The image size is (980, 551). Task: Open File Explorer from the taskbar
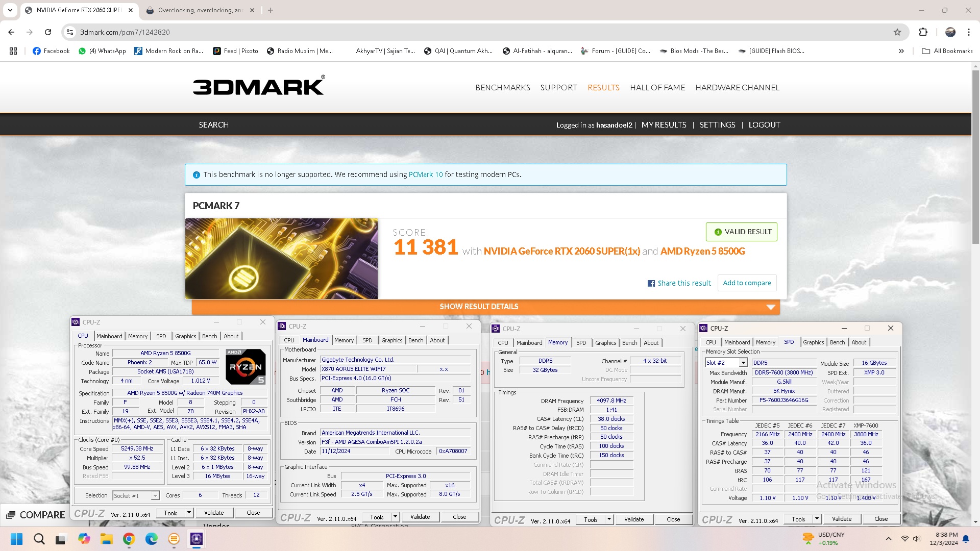pyautogui.click(x=106, y=539)
